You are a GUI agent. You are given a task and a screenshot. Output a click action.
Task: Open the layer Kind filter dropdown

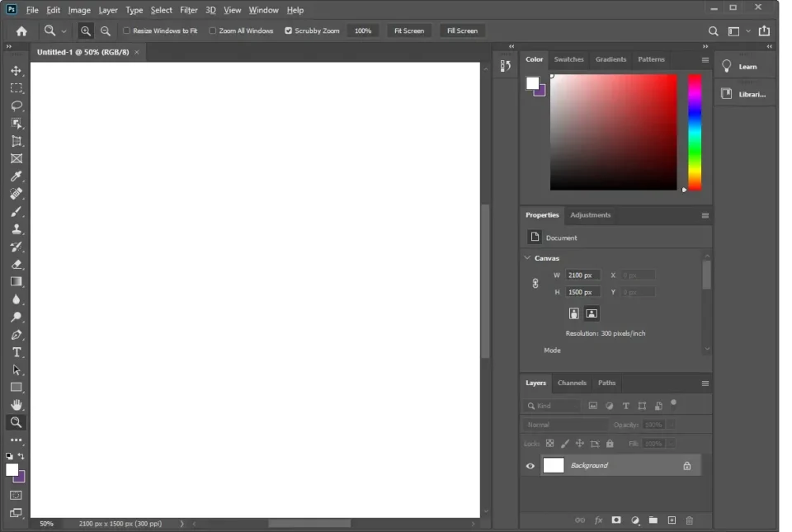tap(553, 406)
